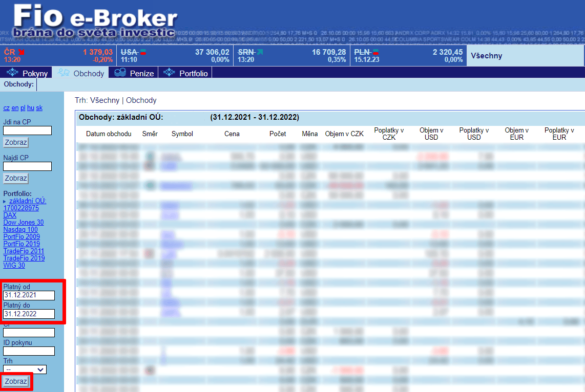Open the Dow Jones 30 link
Image resolution: width=585 pixels, height=392 pixels.
tap(24, 222)
